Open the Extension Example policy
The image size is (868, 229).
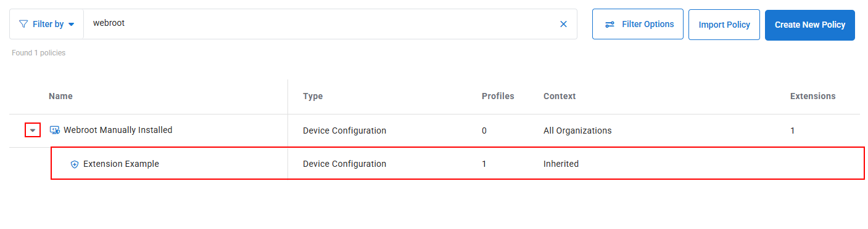coord(121,164)
